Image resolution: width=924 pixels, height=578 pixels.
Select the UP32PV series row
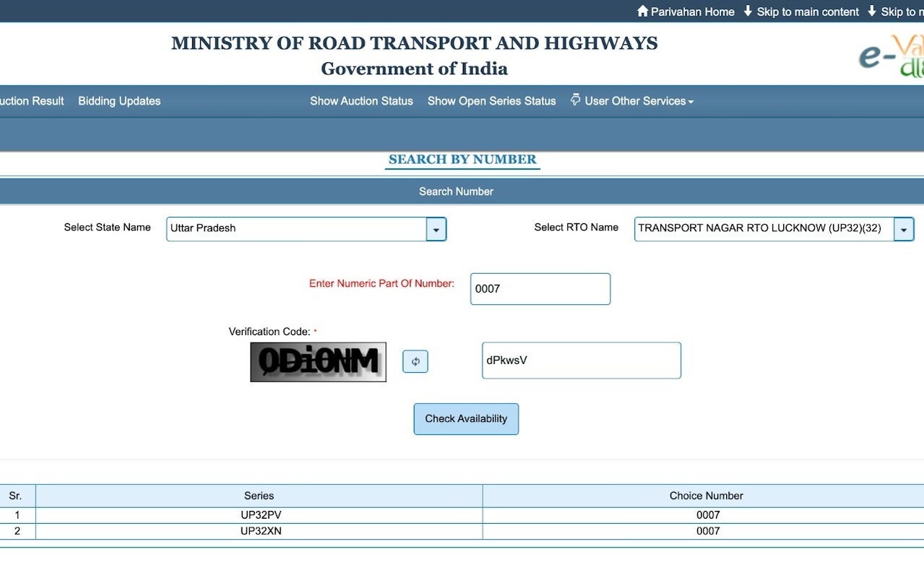[x=259, y=514]
